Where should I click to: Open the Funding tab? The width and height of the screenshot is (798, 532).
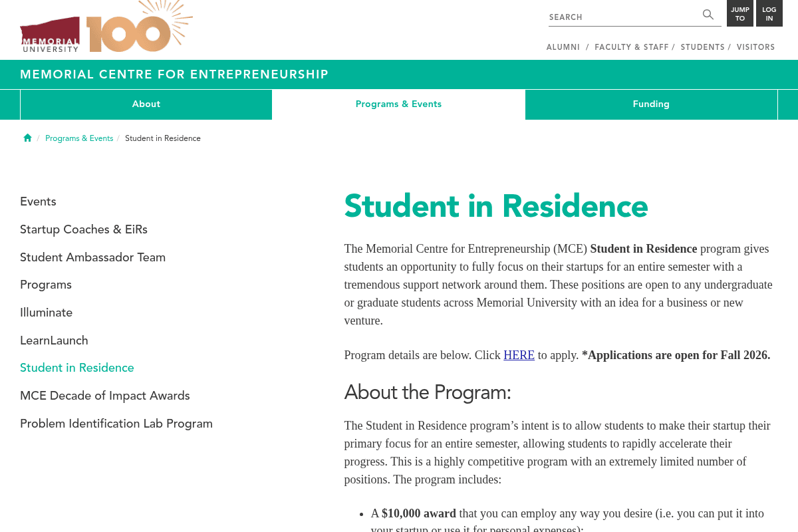click(651, 104)
